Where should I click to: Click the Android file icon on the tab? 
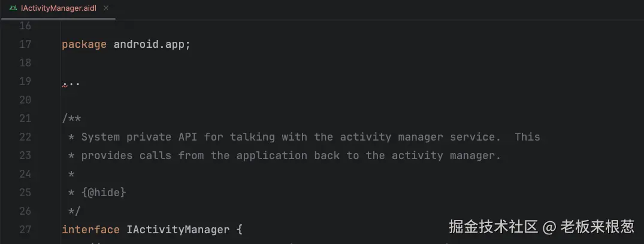[13, 8]
